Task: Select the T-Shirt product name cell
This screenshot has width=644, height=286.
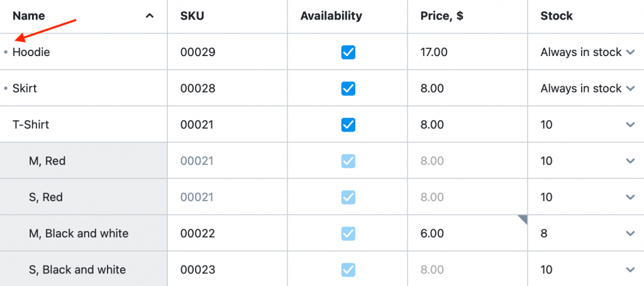Action: 84,124
